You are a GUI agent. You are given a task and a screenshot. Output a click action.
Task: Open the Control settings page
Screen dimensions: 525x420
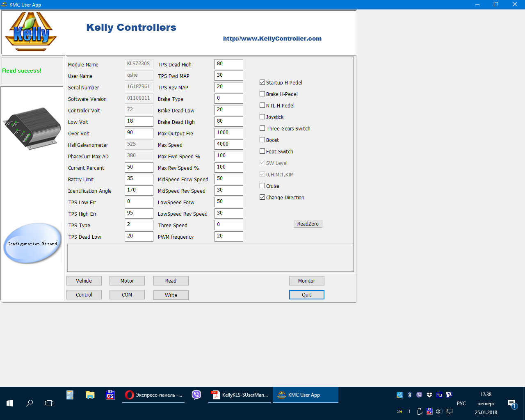(x=84, y=295)
